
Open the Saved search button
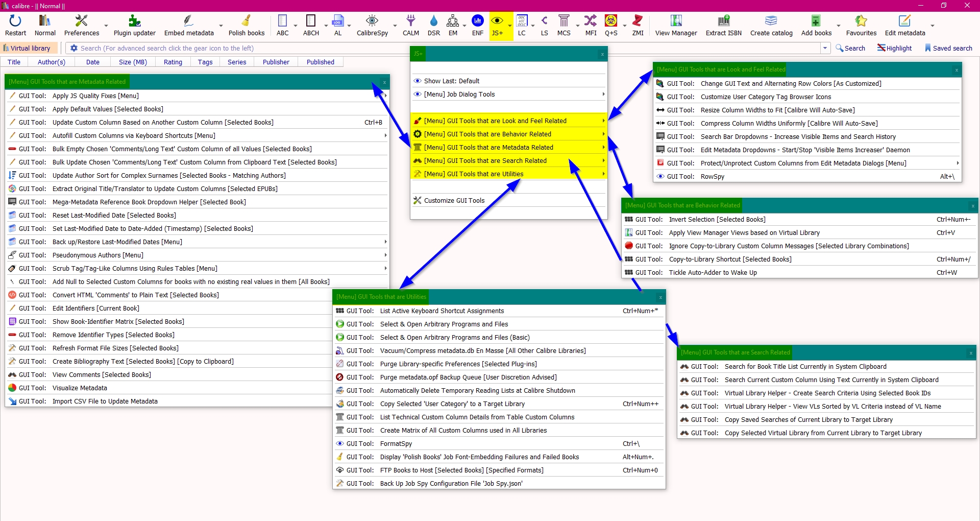(948, 48)
